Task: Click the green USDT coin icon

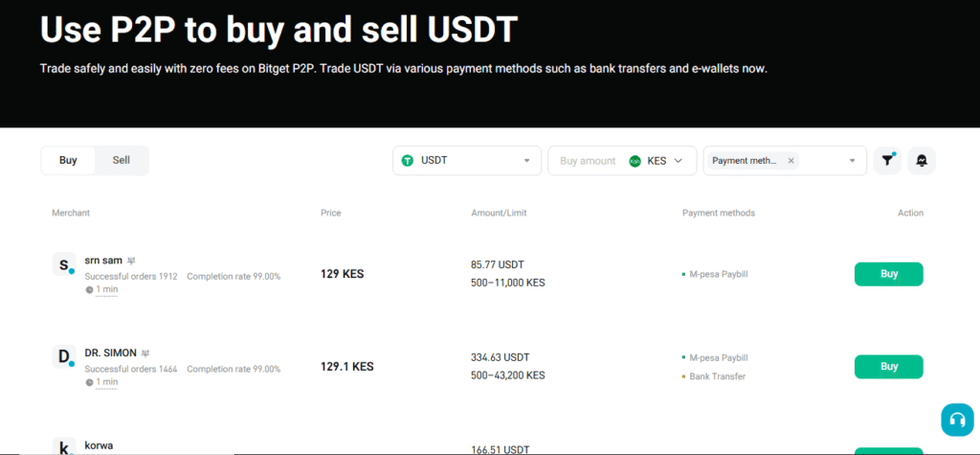Action: [x=408, y=161]
